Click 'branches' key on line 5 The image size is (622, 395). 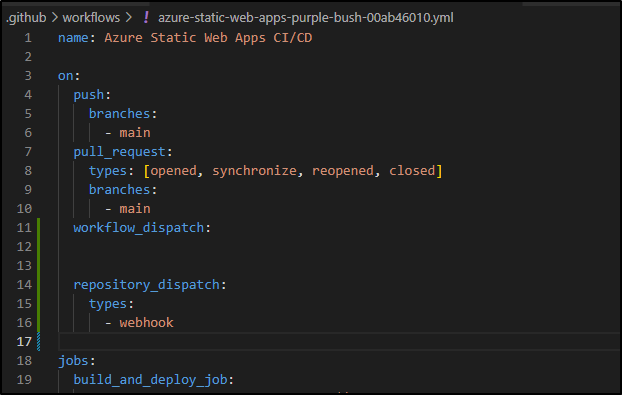119,114
